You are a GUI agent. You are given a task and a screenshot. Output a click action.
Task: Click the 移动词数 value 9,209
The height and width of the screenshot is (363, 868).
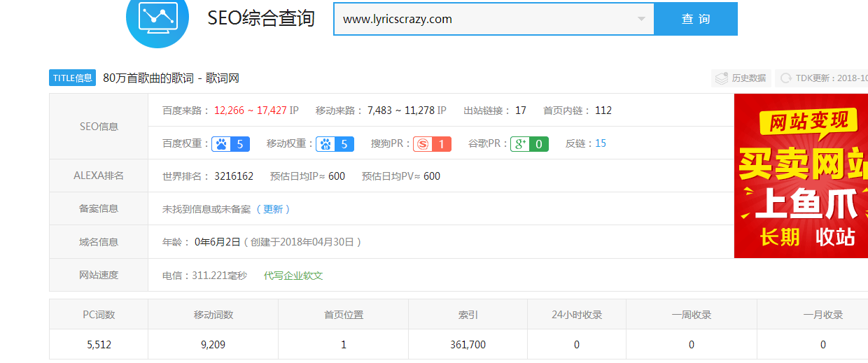click(213, 345)
